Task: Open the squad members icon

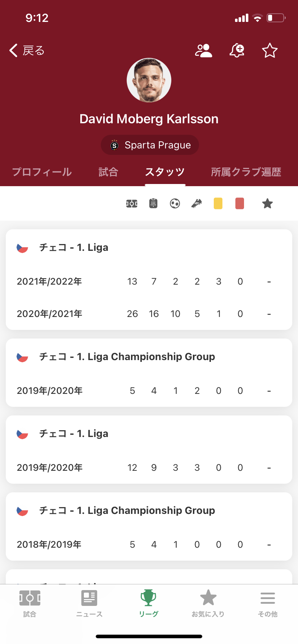Action: (x=203, y=51)
